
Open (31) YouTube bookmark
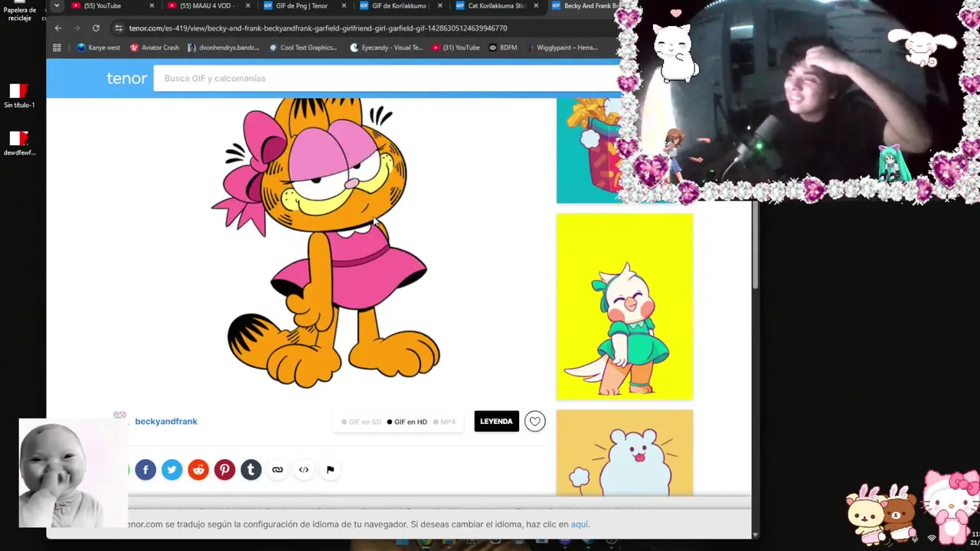point(456,47)
